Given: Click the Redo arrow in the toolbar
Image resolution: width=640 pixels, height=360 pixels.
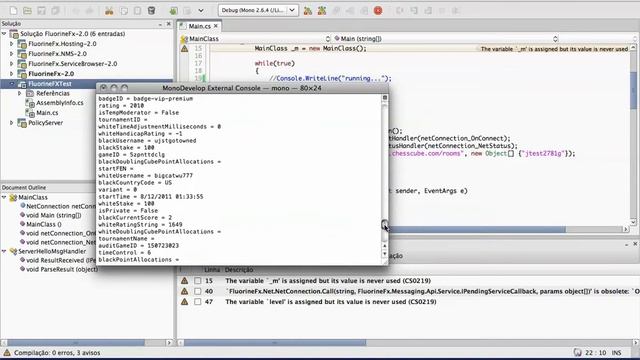Looking at the screenshot, I should (x=89, y=11).
